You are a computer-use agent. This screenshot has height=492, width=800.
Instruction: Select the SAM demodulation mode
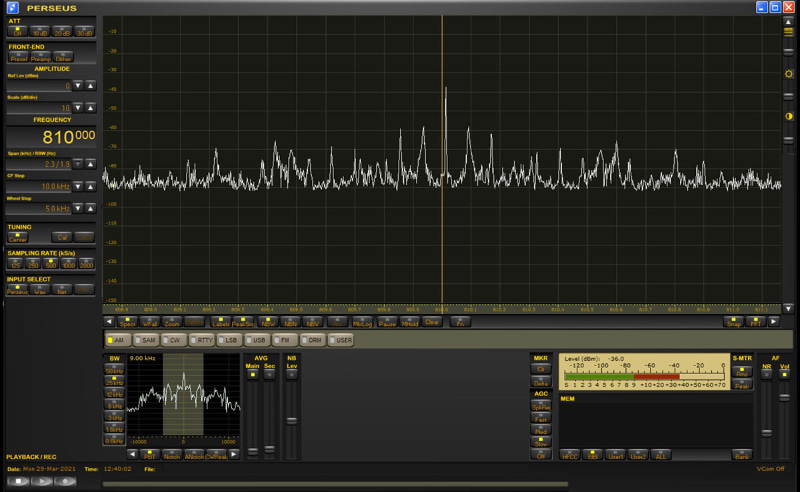click(144, 340)
